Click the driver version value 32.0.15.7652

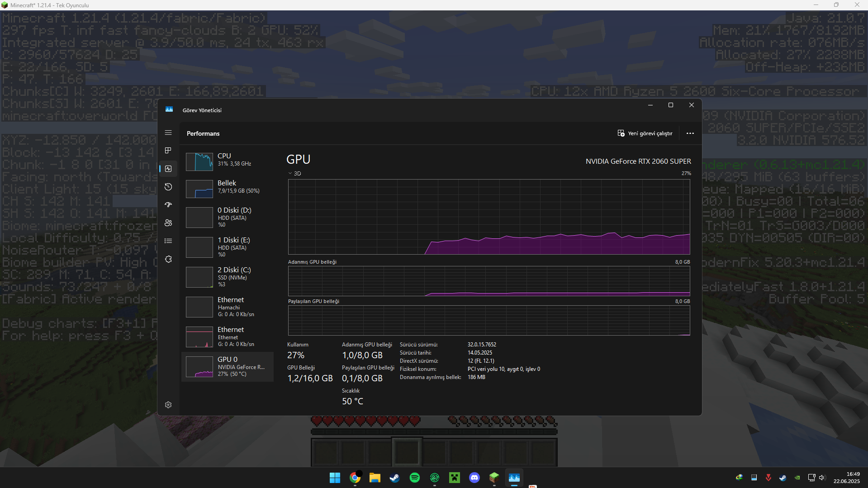click(482, 345)
